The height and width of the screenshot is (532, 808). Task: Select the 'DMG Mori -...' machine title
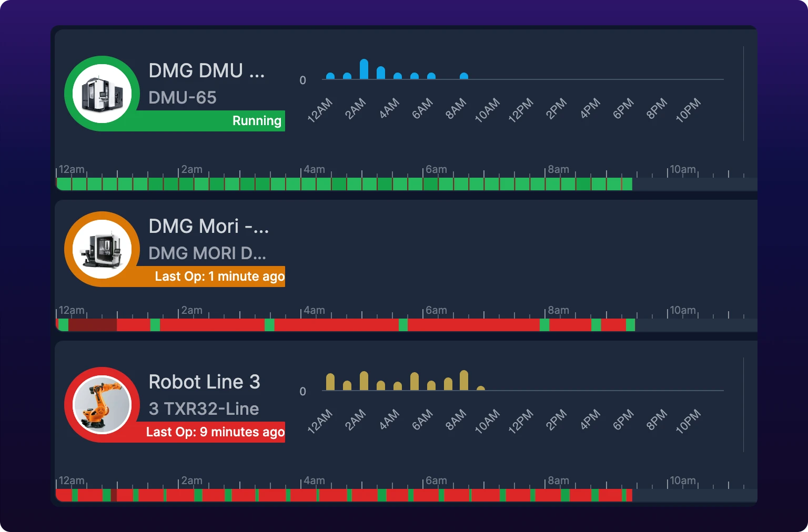(x=209, y=226)
